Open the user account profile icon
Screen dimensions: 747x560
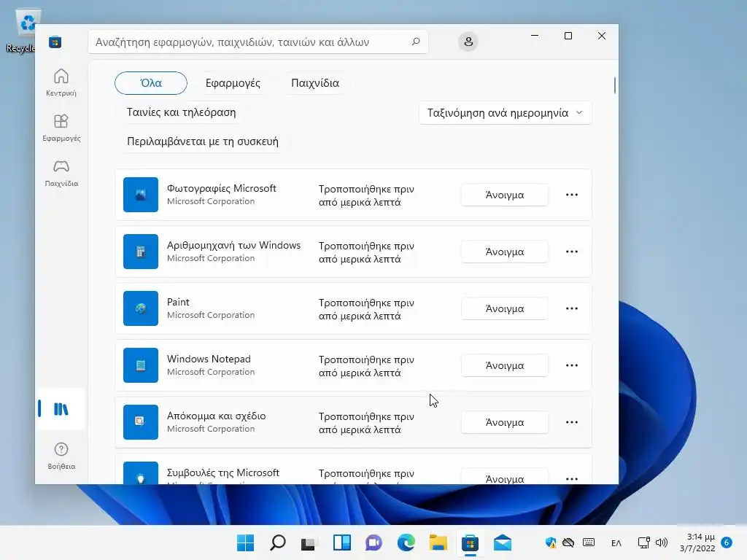[x=468, y=42]
